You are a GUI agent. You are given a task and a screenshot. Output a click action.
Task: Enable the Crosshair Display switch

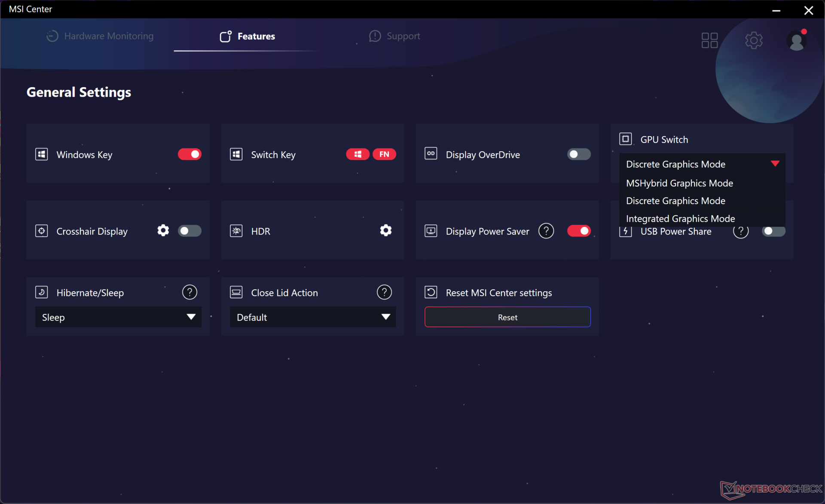(189, 231)
